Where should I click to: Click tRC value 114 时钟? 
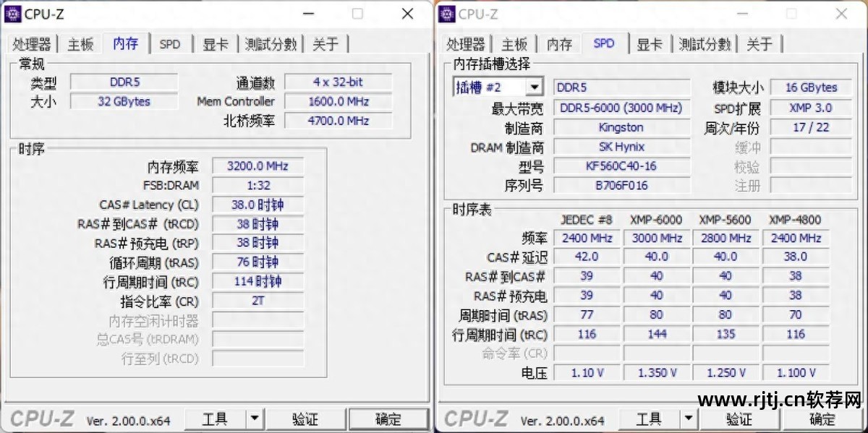tap(258, 282)
